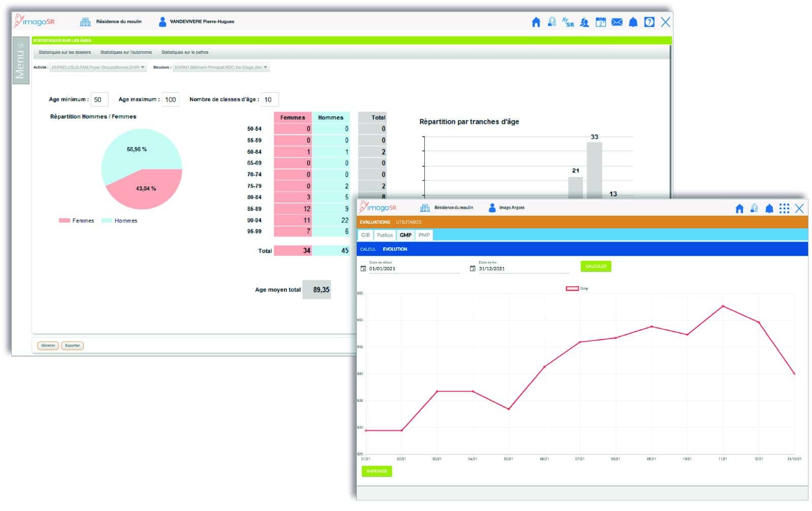Go home in front evaluations window

[x=739, y=208]
